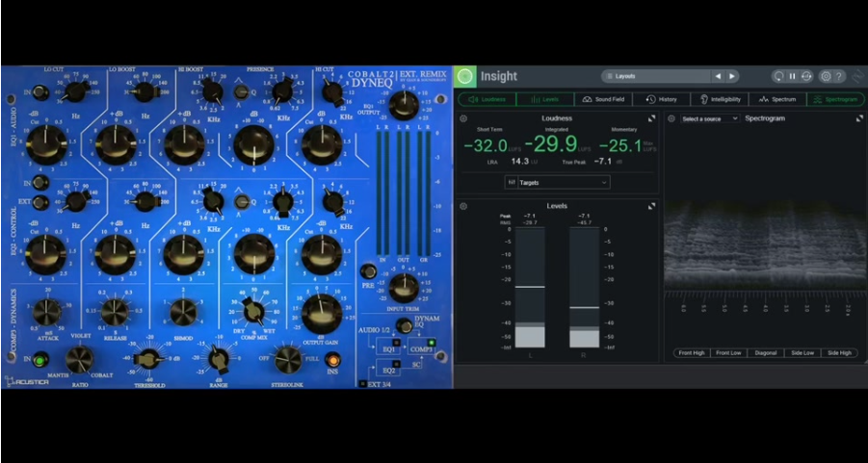This screenshot has width=868, height=463.
Task: Toggle EQ2 Hi Boost Q switch
Action: pos(240,201)
